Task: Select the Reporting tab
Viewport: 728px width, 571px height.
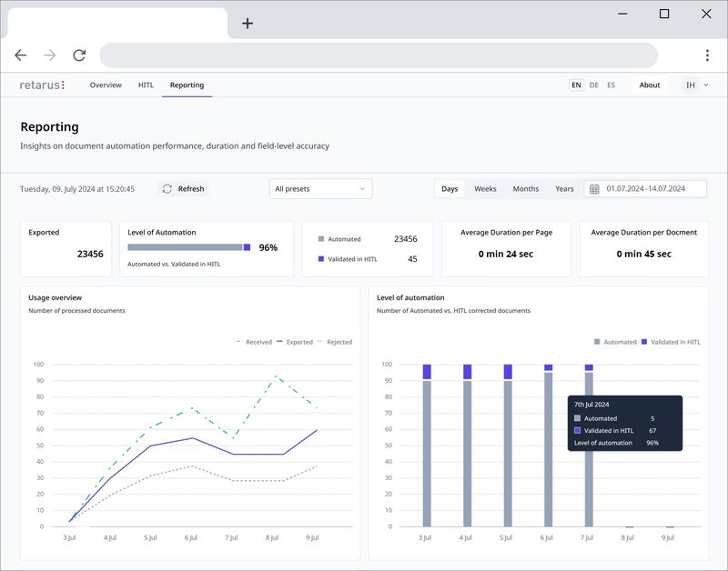Action: click(x=187, y=85)
